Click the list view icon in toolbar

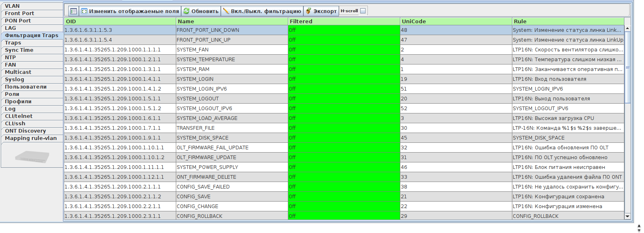74,11
